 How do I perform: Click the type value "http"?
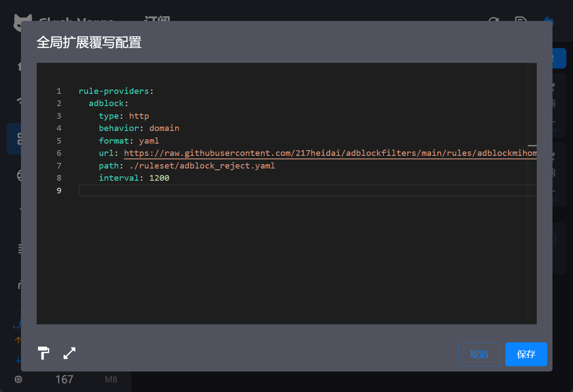(x=139, y=116)
